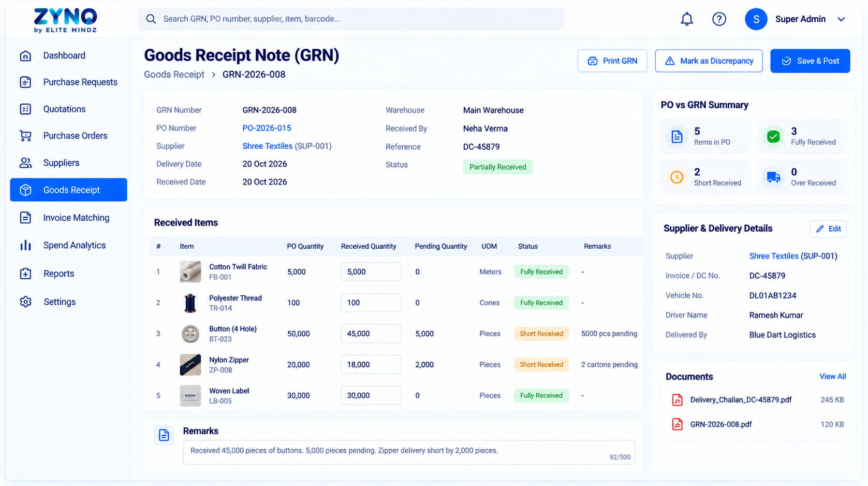Image resolution: width=868 pixels, height=486 pixels.
Task: Click the Suppliers people icon in sidebar
Action: point(25,163)
